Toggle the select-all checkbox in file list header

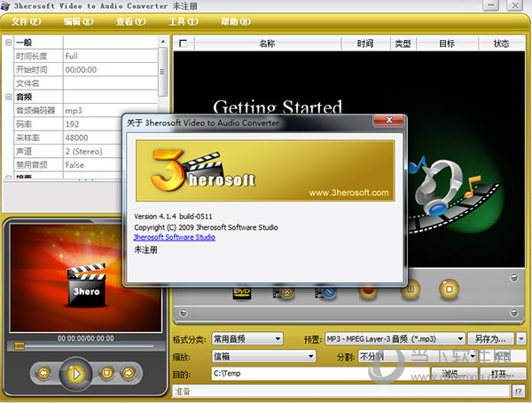184,43
